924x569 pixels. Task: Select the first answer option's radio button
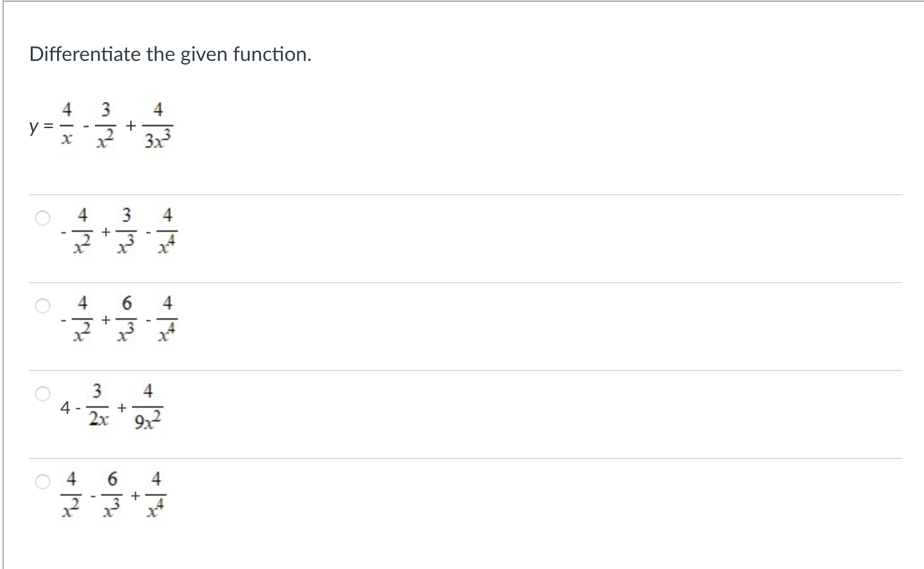click(x=42, y=219)
